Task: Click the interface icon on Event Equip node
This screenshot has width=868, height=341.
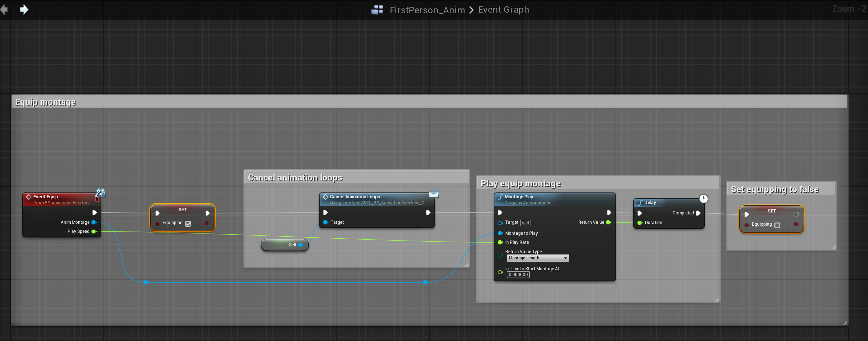Action: (x=100, y=192)
